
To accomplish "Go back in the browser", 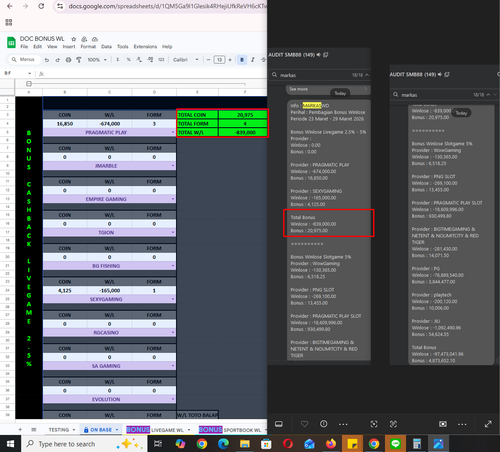I will 10,6.
